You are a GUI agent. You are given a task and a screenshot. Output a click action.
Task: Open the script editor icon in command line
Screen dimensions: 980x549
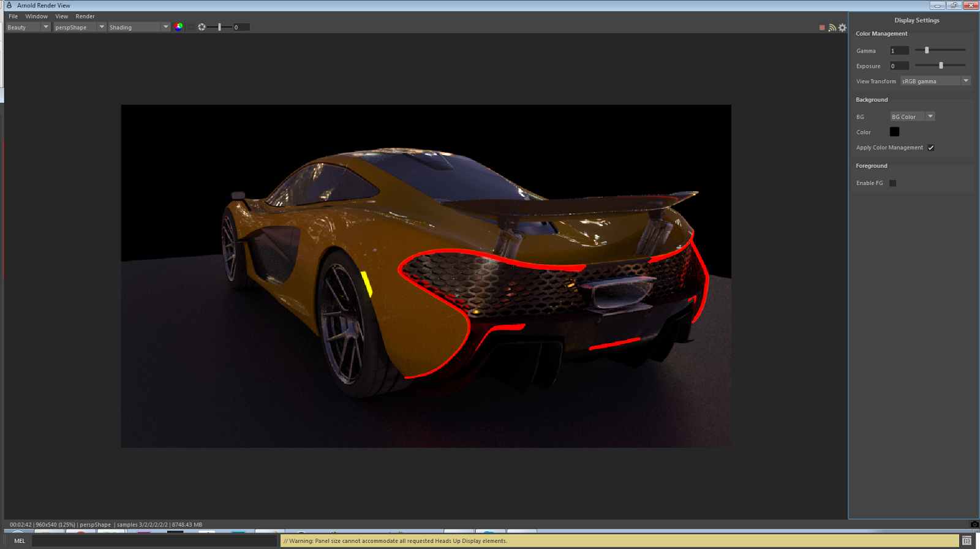coord(967,540)
